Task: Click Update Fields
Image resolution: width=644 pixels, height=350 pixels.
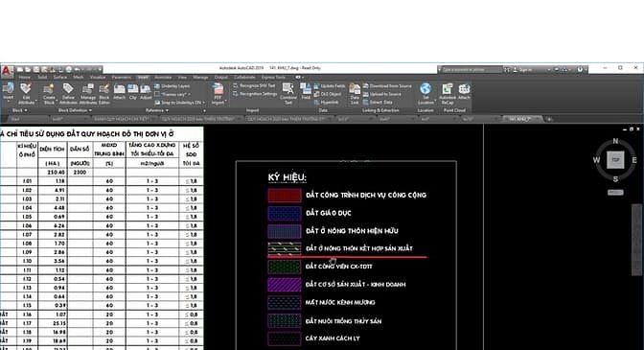Action: tap(330, 86)
